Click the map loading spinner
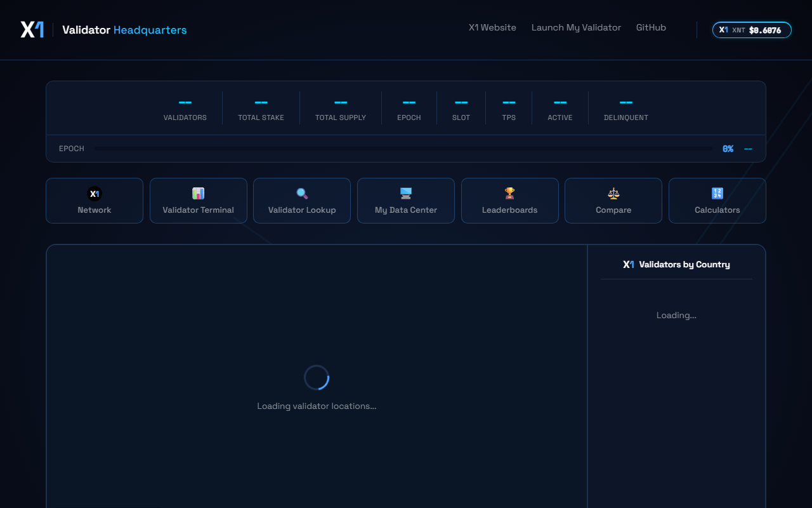 click(x=317, y=377)
